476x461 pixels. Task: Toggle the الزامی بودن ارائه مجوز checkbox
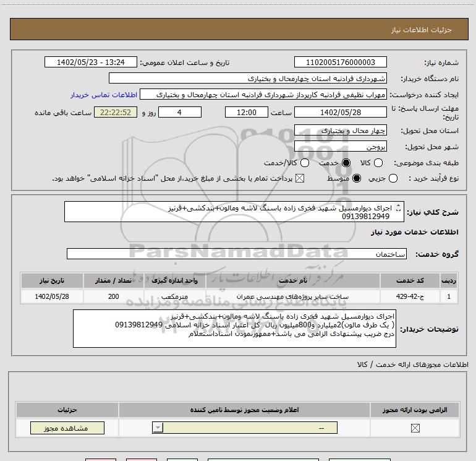415,428
